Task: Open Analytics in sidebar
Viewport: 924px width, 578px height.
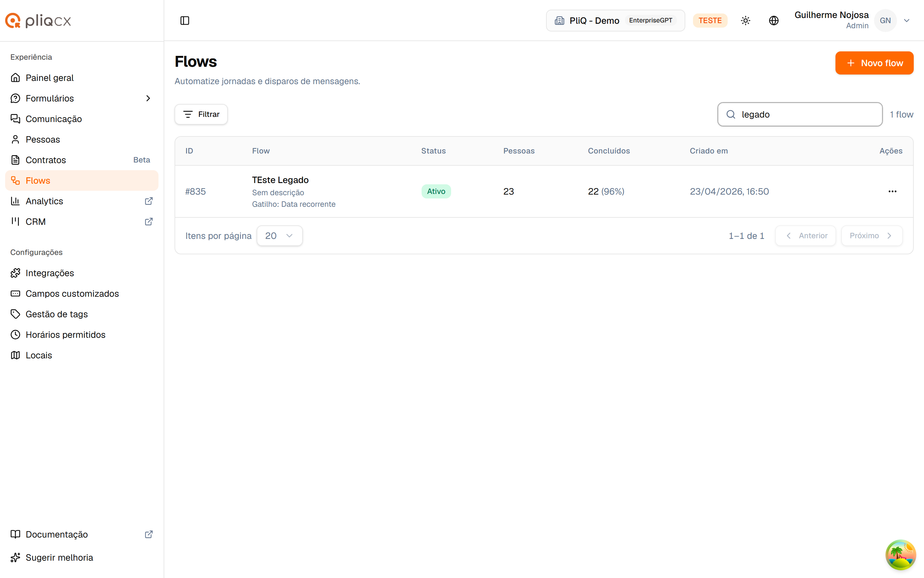Action: tap(82, 201)
